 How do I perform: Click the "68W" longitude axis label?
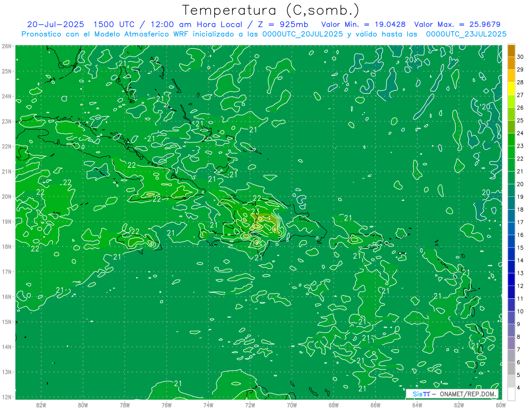coord(334,405)
